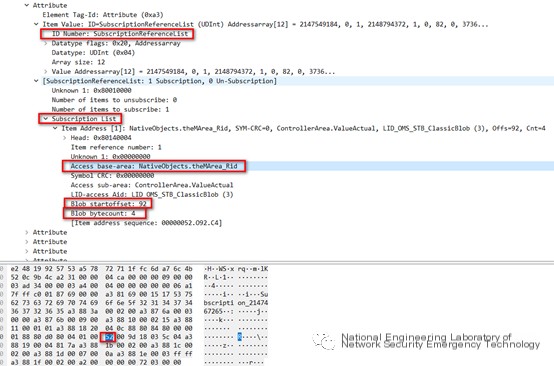Viewport: 554px width, 366px height.
Task: Click the highlighted 52 byte in hex dump
Action: click(x=108, y=337)
